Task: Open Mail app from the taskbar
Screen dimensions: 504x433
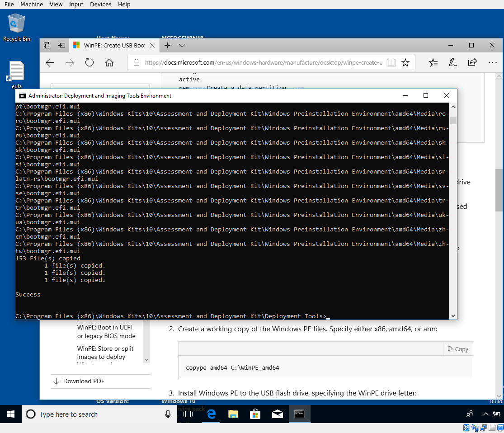Action: pos(278,414)
